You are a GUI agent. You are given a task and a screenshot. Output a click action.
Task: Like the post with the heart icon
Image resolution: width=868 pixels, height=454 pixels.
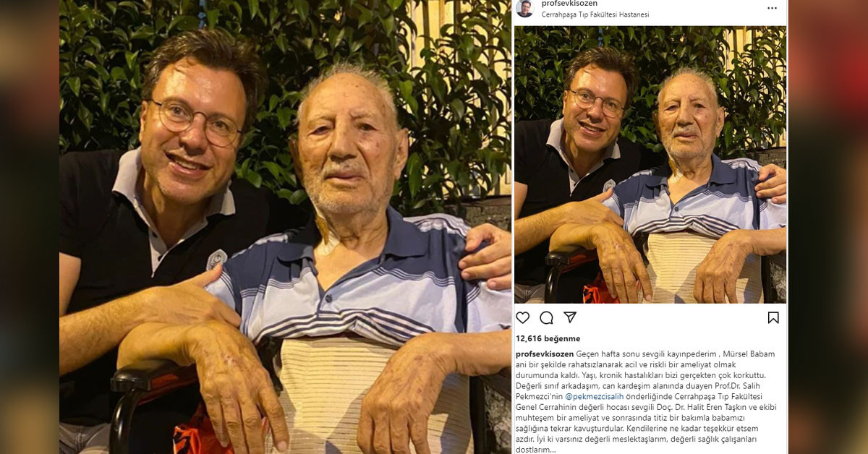[x=522, y=318]
